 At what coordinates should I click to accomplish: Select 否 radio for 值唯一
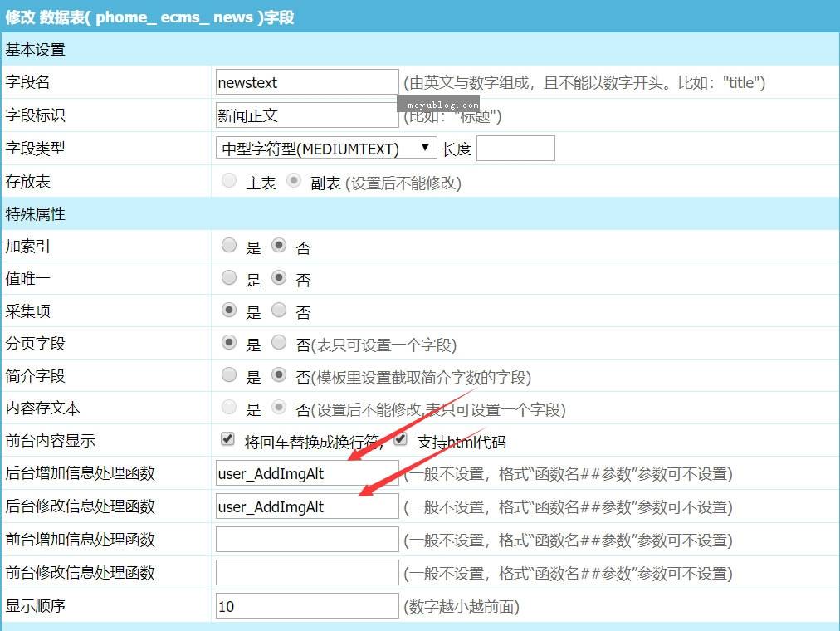coord(279,278)
